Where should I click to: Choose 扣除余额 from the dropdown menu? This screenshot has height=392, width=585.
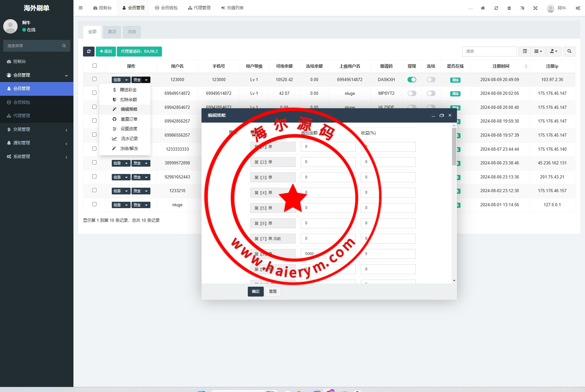(x=125, y=100)
